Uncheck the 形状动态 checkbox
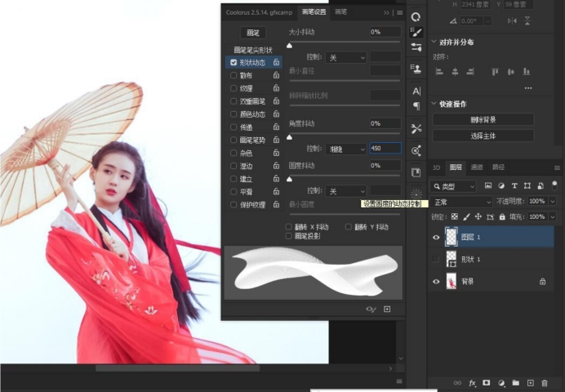 [x=234, y=62]
